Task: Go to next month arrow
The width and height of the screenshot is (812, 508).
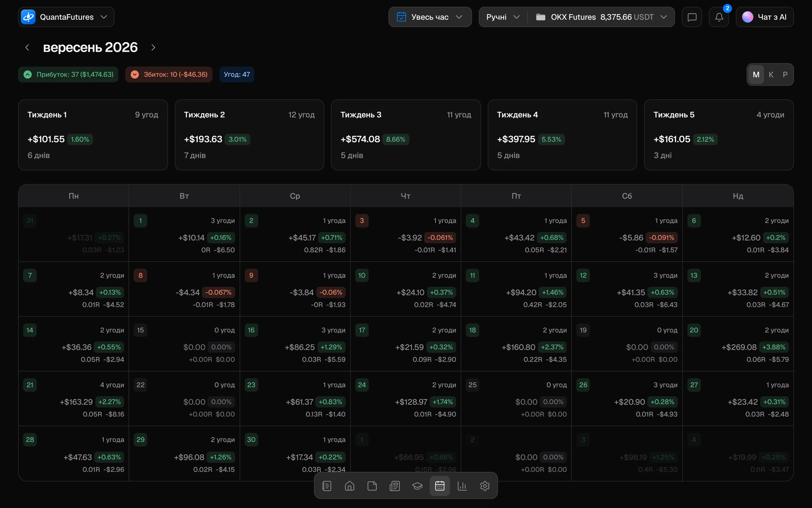Action: pos(153,47)
